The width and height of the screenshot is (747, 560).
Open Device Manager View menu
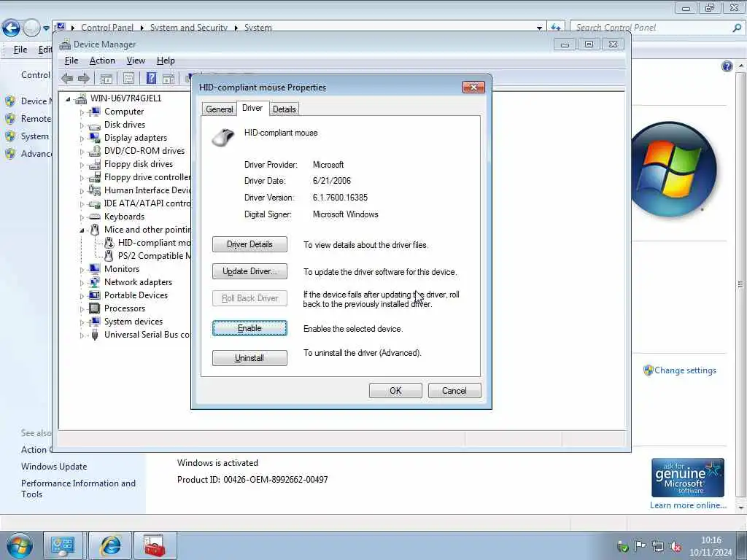(x=136, y=61)
